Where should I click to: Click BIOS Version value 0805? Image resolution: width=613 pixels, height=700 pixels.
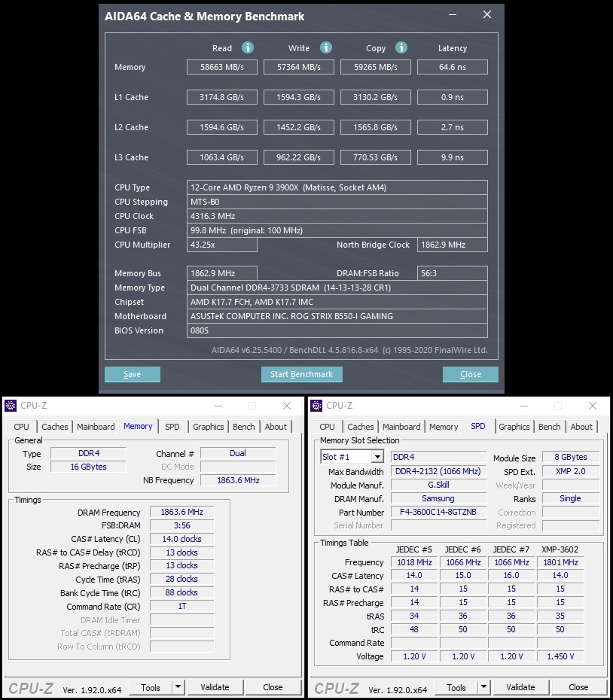(x=337, y=330)
